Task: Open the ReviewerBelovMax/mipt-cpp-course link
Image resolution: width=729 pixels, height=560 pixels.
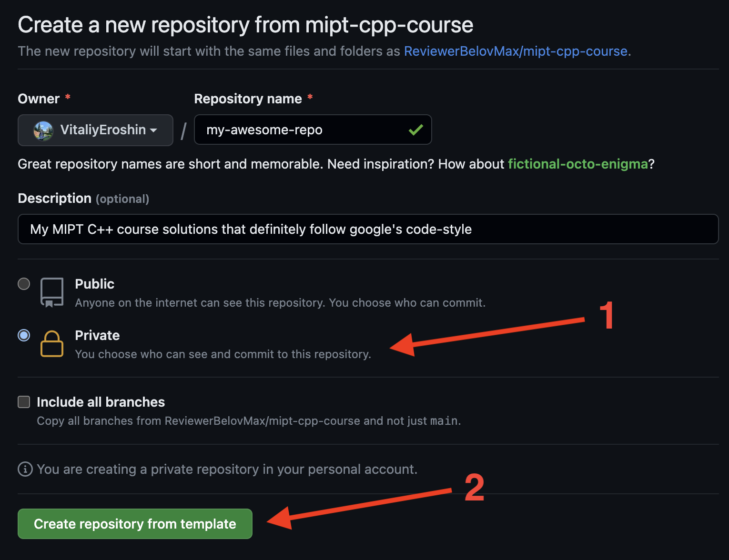Action: [x=516, y=51]
